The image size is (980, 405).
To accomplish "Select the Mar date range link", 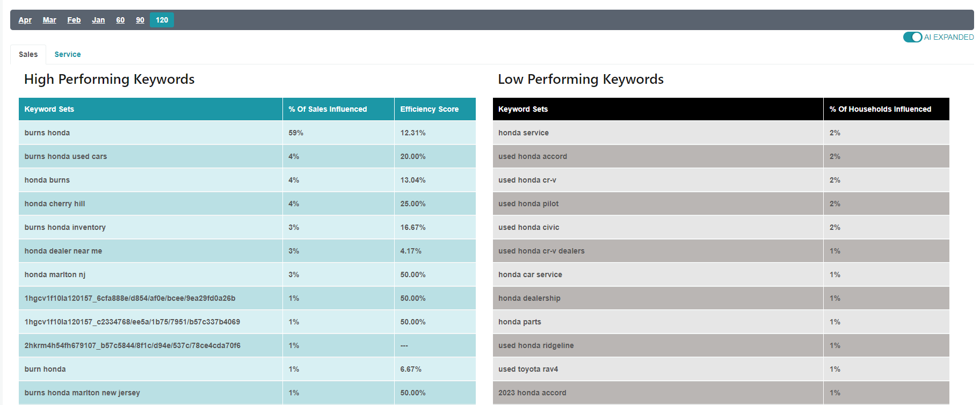I will 49,20.
